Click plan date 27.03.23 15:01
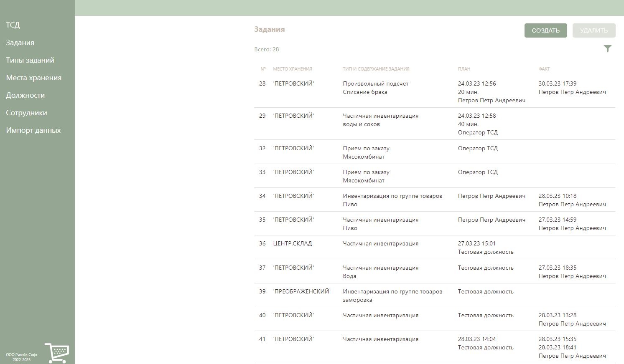Viewport: 624px width, 364px height. tap(477, 243)
